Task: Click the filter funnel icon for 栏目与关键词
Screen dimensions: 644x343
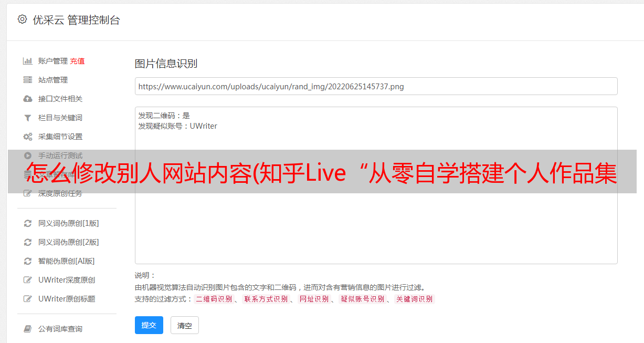Action: pos(28,118)
